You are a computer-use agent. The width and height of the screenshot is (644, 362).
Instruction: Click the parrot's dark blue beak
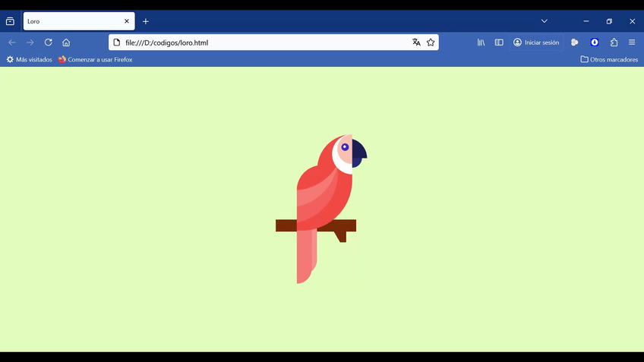point(359,153)
